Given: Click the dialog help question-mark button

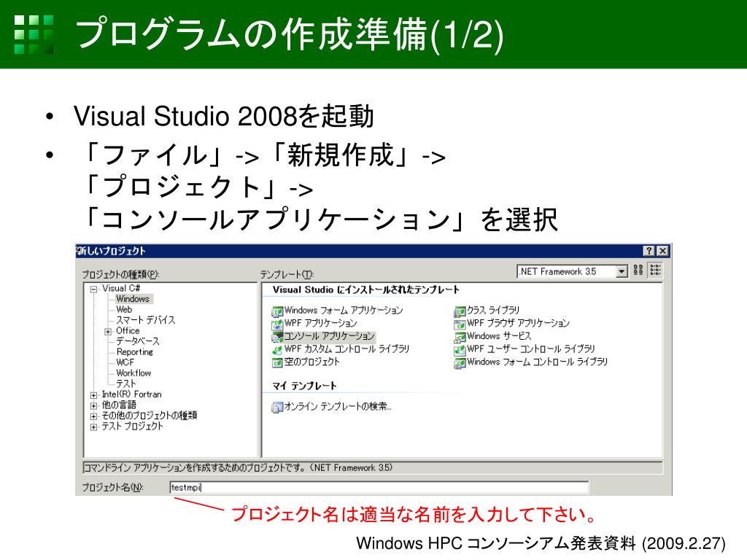Looking at the screenshot, I should [649, 251].
